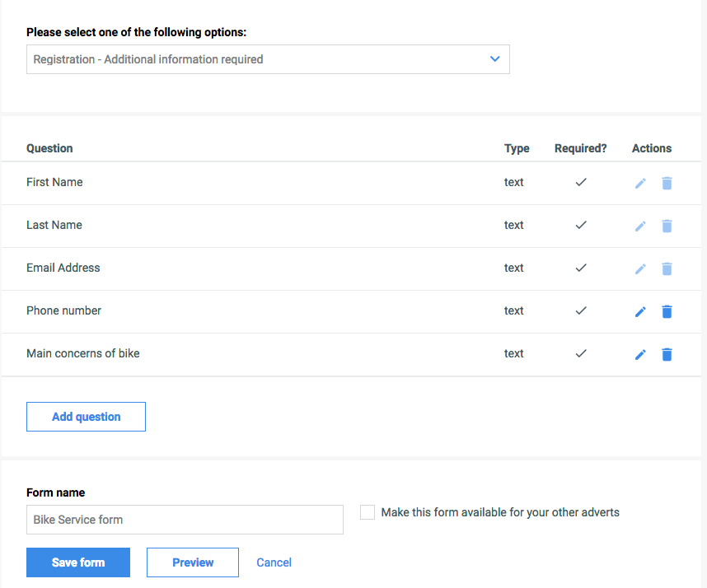
Task: Click the Add question button
Action: click(87, 417)
